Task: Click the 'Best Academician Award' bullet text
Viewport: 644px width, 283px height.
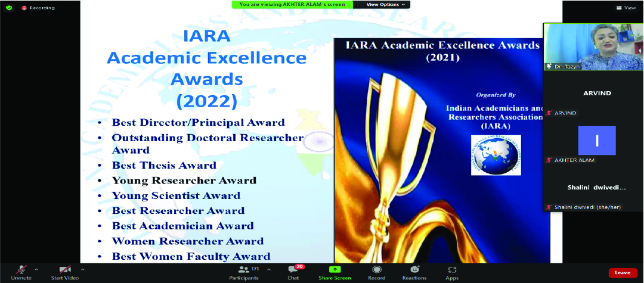Action: (x=183, y=226)
